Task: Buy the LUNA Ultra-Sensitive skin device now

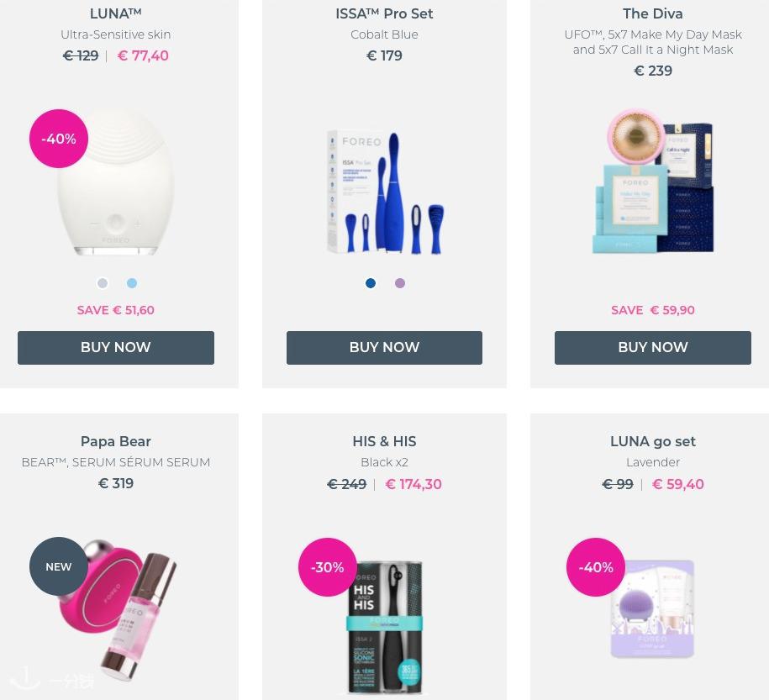Action: coord(116,348)
